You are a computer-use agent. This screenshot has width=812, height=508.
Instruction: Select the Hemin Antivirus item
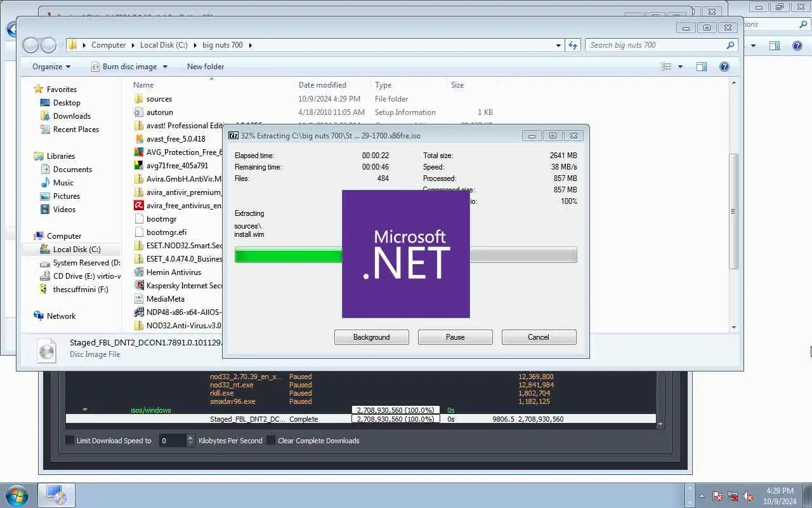[x=173, y=272]
